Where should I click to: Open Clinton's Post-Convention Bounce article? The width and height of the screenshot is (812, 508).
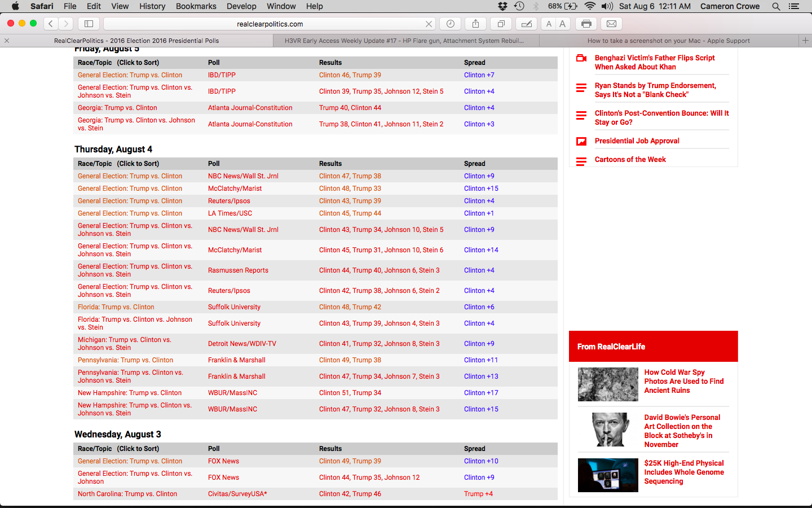(x=661, y=117)
